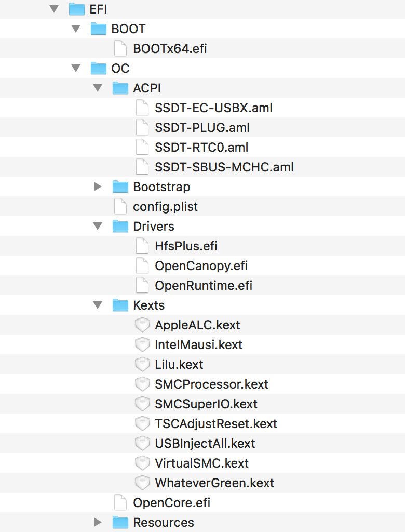Expand the Bootstrap folder
This screenshot has width=405, height=532.
tap(98, 187)
